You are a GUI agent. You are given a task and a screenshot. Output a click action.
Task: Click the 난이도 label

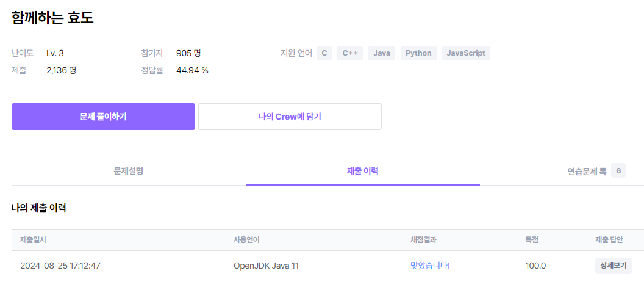point(22,53)
